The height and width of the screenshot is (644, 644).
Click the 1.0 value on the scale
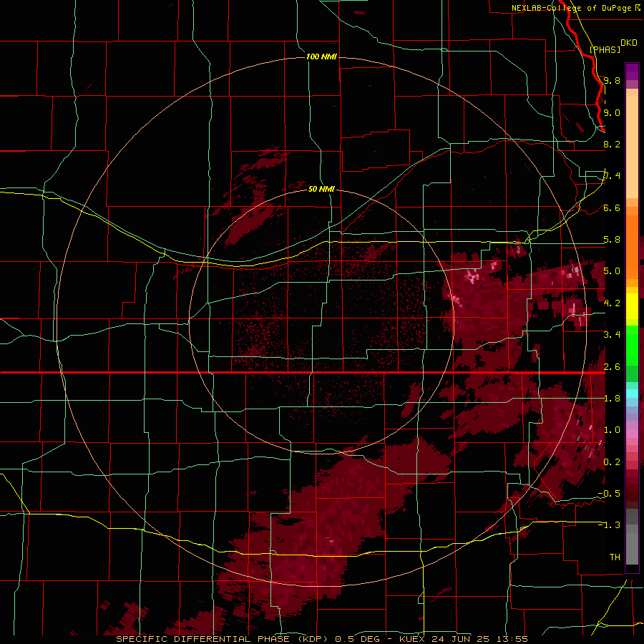tap(612, 430)
